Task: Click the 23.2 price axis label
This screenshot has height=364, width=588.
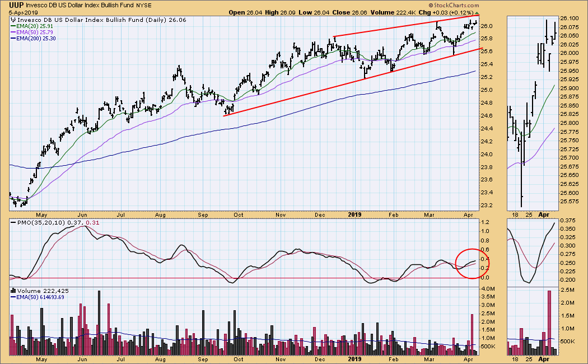Action: (x=486, y=206)
